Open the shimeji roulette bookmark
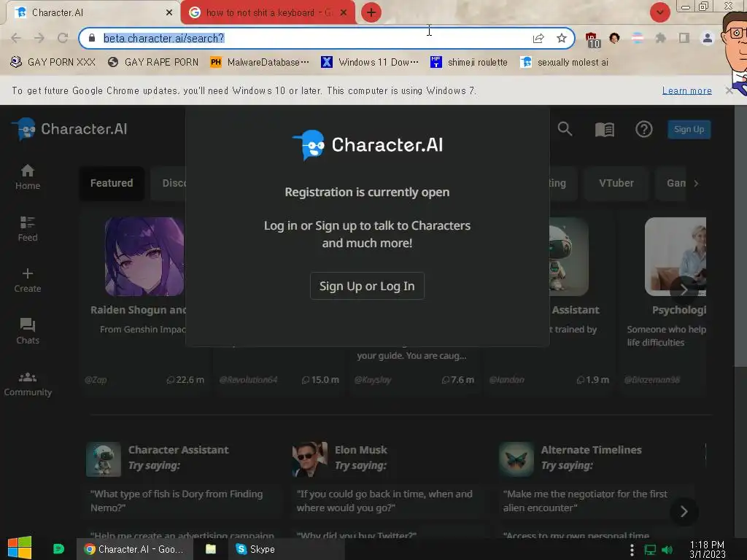This screenshot has width=747, height=560. coord(469,63)
